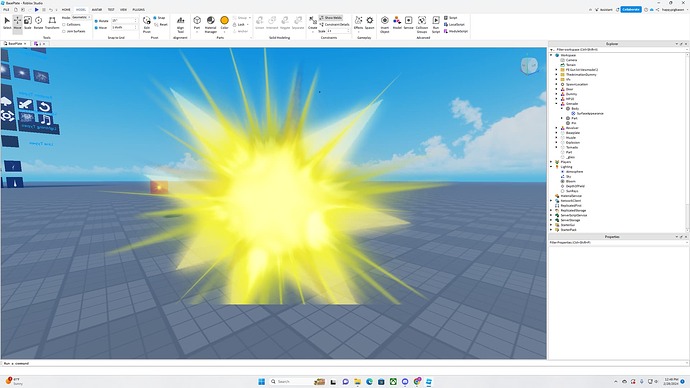Screen dimensions: 690x388
Task: Expand the StarterGui node
Action: coord(551,225)
